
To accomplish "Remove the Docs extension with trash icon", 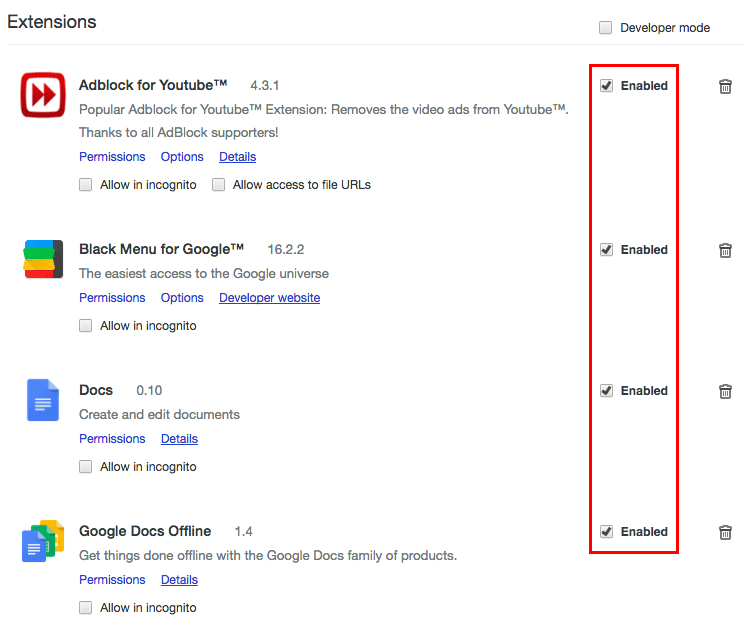I will (725, 391).
